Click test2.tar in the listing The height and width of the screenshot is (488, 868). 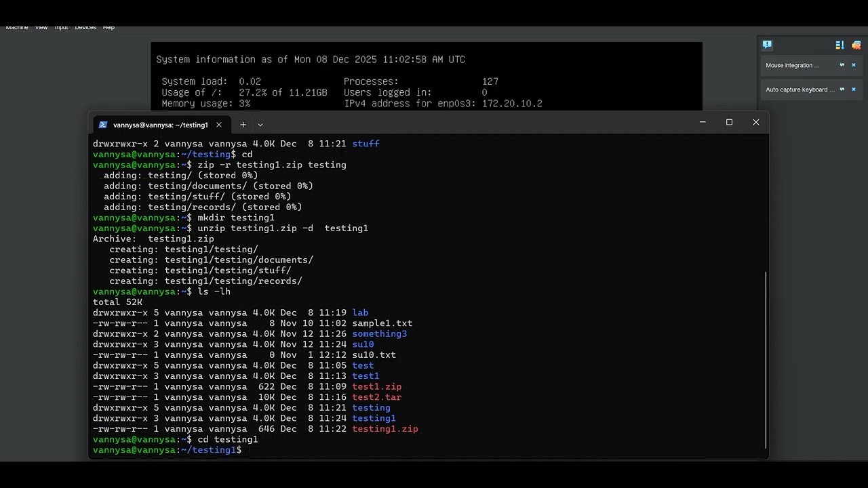click(x=376, y=397)
